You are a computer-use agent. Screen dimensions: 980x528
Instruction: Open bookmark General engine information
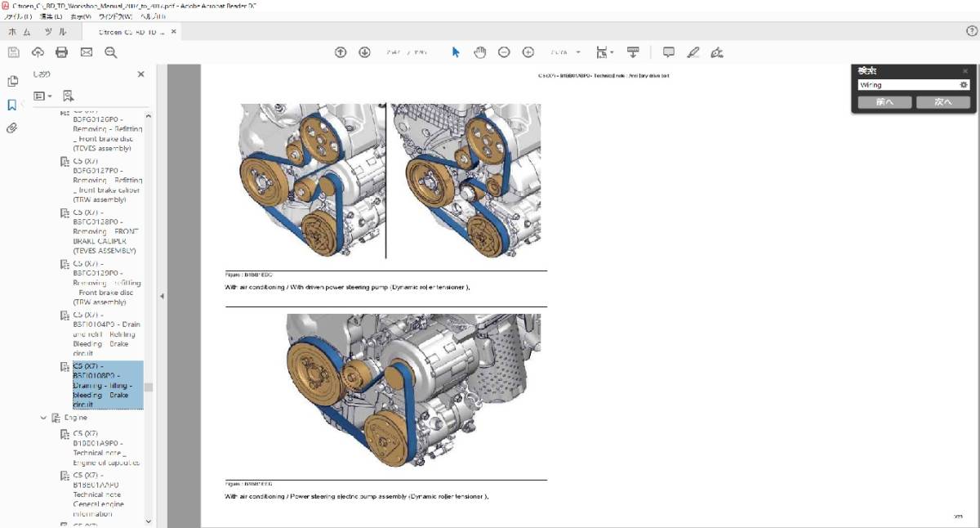99,494
